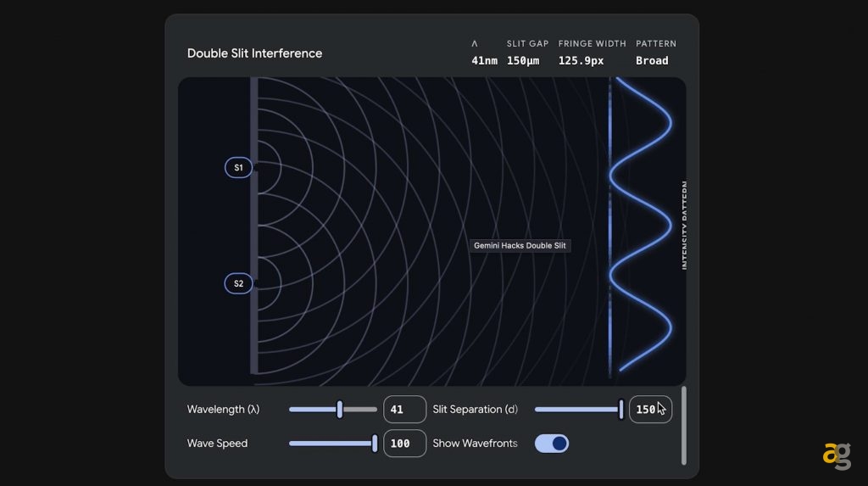Image resolution: width=868 pixels, height=486 pixels.
Task: Click the Wavelength (λ) label
Action: pos(223,410)
